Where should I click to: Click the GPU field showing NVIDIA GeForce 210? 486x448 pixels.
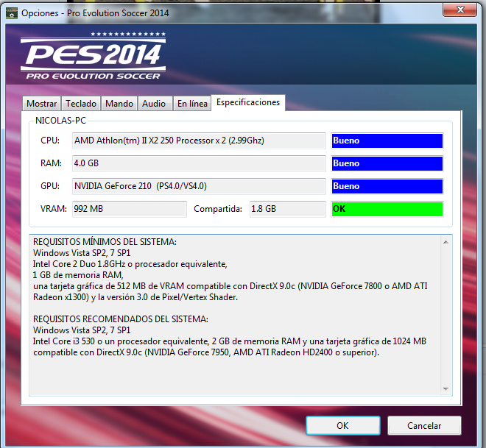(199, 186)
